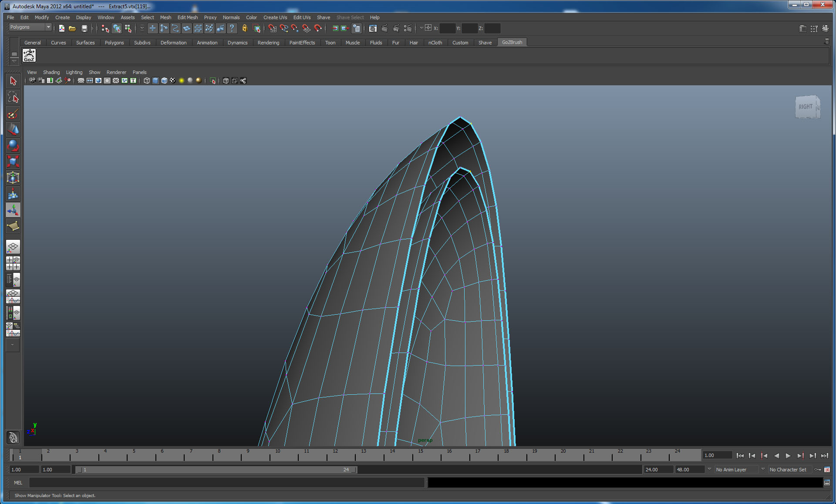Open Render Settings icon

click(x=408, y=28)
